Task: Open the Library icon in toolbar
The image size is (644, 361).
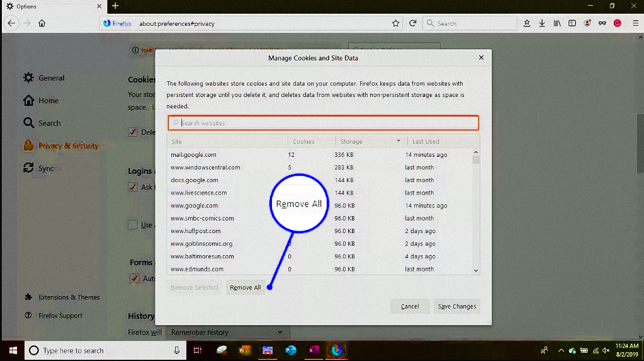Action: [557, 23]
